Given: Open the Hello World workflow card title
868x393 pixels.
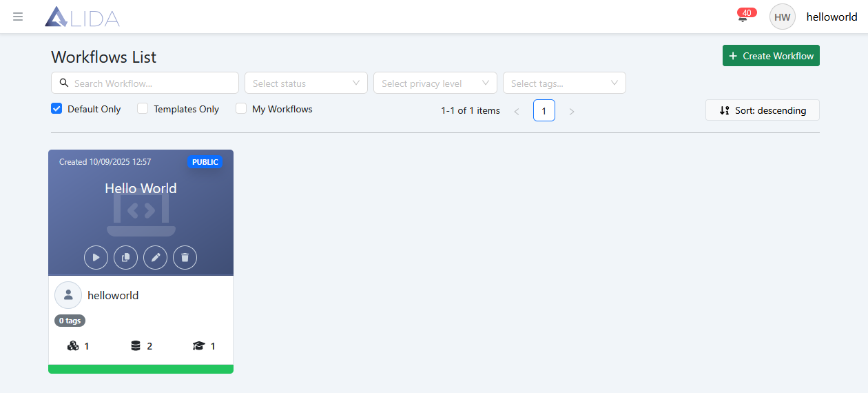Looking at the screenshot, I should click(x=141, y=188).
